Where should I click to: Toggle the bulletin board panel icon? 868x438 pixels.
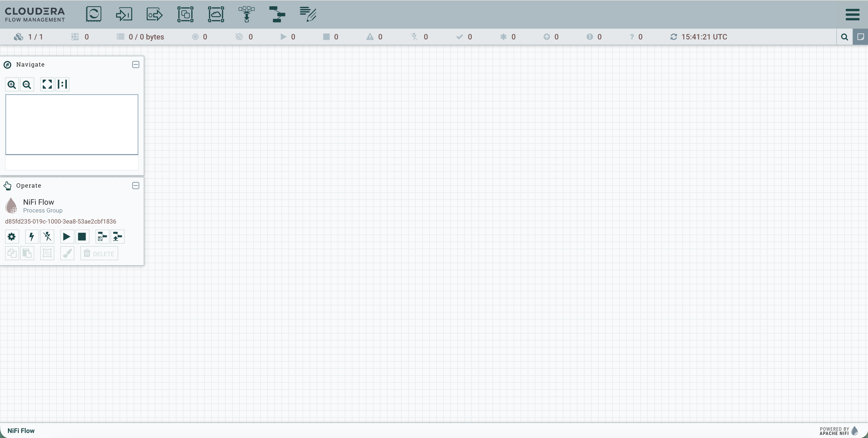click(x=860, y=37)
